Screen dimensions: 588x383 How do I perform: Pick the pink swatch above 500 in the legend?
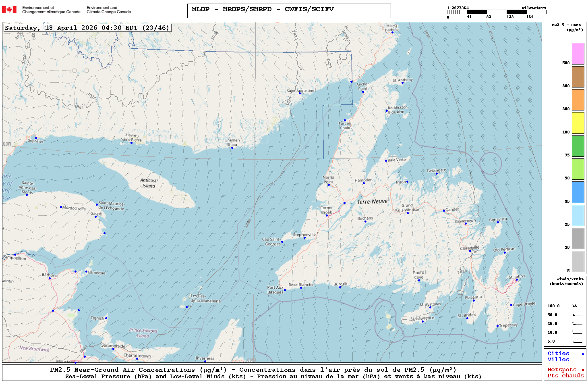(x=578, y=54)
